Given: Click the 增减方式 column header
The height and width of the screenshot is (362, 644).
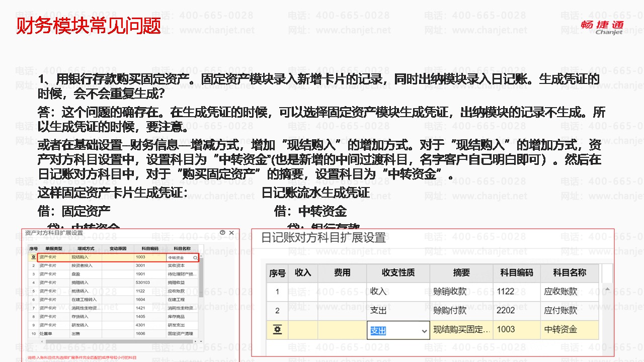Looking at the screenshot, I should click(x=86, y=248).
